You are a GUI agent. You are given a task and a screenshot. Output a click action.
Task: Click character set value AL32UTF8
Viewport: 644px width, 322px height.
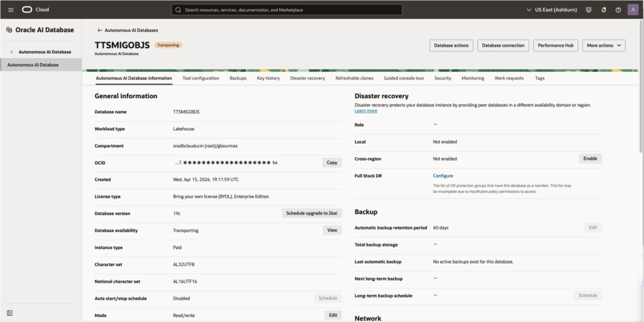[x=184, y=265]
